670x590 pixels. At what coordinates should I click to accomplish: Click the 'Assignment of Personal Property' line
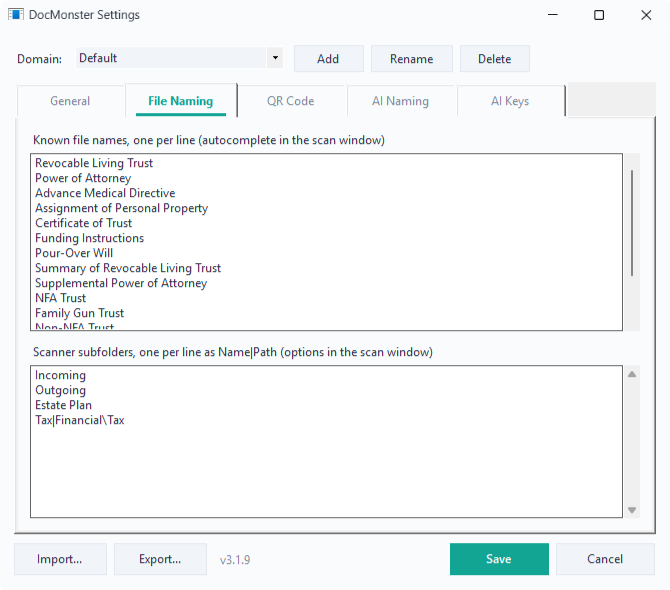tap(121, 208)
